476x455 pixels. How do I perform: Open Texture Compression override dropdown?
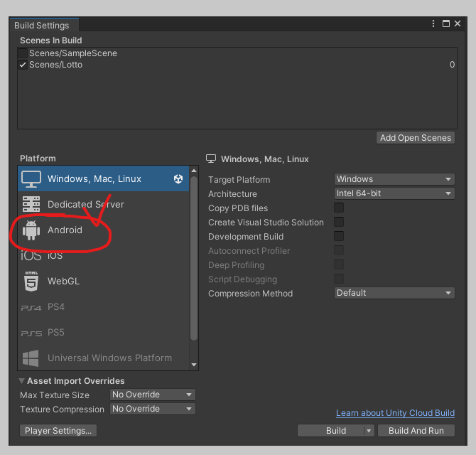(153, 409)
